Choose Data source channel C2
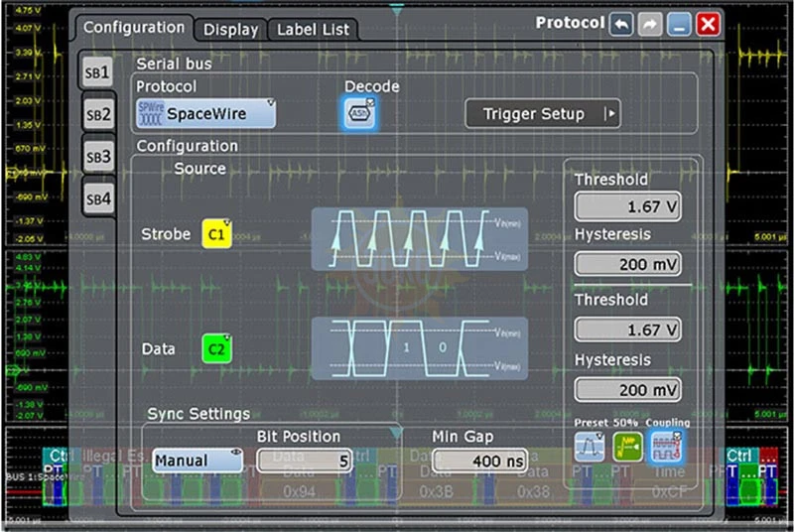794x532 pixels. pyautogui.click(x=216, y=348)
